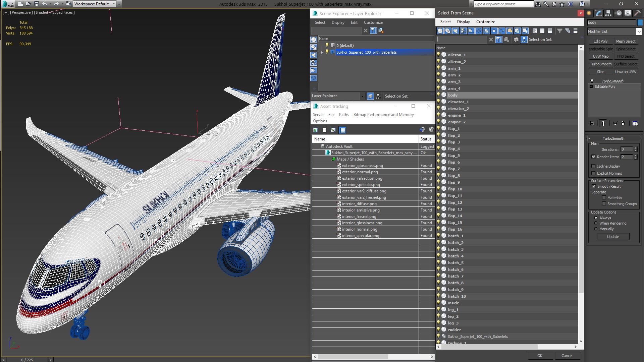Click Sort by Hierarchy icon in Select From Scene
This screenshot has height=362, width=644.
[x=524, y=40]
